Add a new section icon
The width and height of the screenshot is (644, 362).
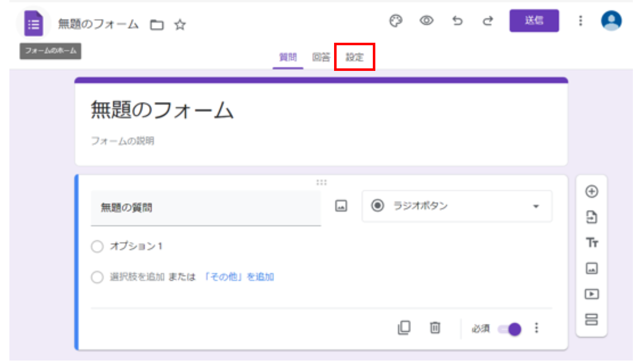pyautogui.click(x=592, y=319)
